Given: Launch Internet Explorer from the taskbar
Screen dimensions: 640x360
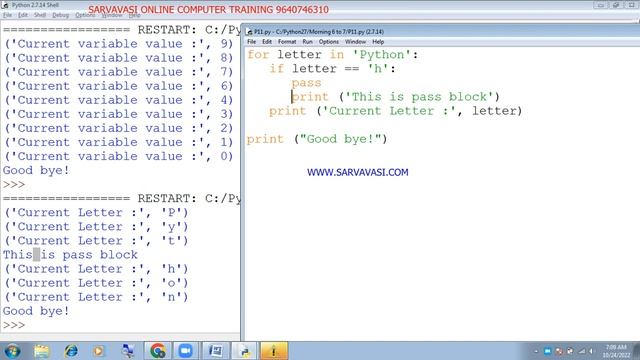Looking at the screenshot, I should coord(71,351).
